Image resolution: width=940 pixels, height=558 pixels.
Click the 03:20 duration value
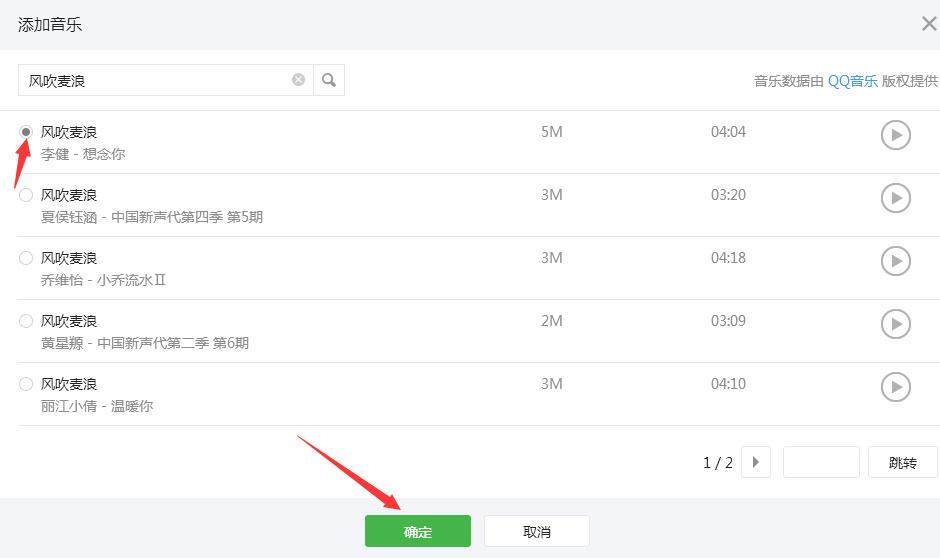pos(728,195)
